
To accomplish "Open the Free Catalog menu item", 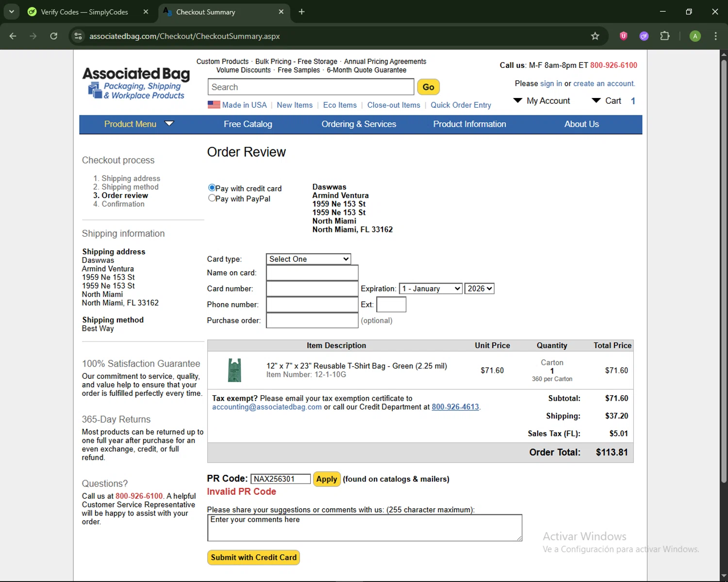I will tap(248, 124).
